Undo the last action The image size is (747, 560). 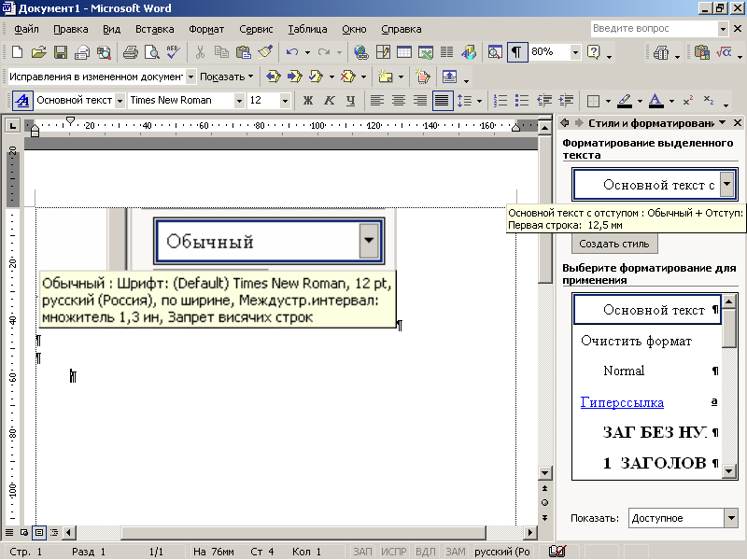[x=292, y=52]
